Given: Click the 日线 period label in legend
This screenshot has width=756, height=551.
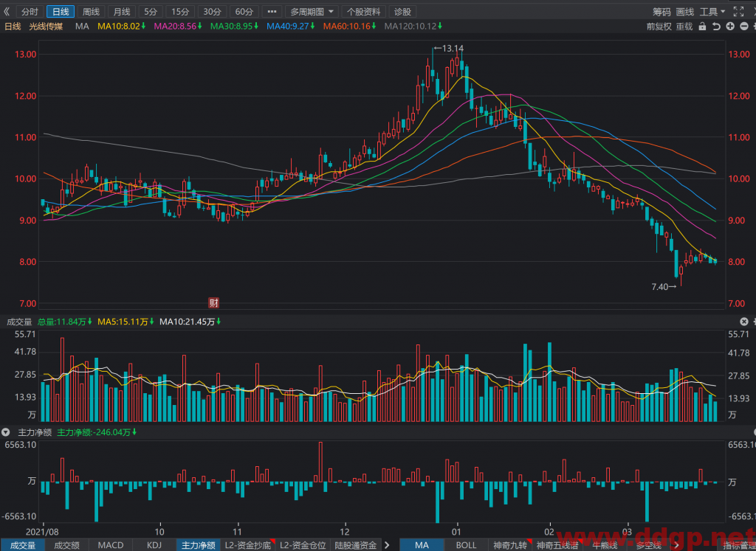Looking at the screenshot, I should 13,26.
